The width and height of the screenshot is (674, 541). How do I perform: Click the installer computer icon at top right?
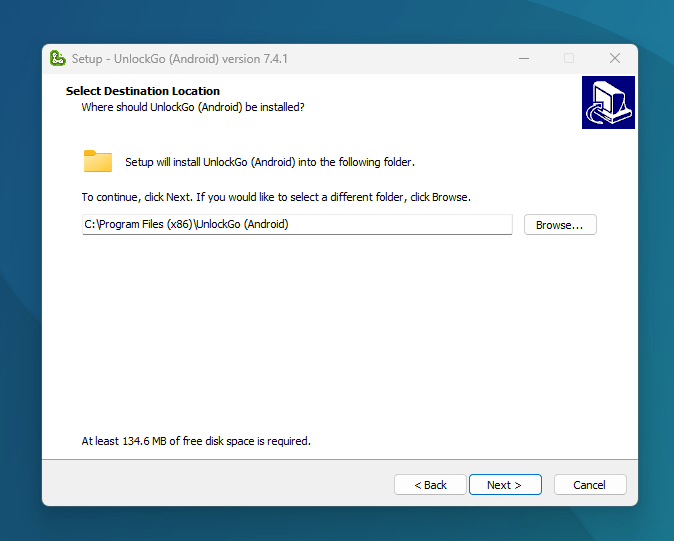pos(608,102)
